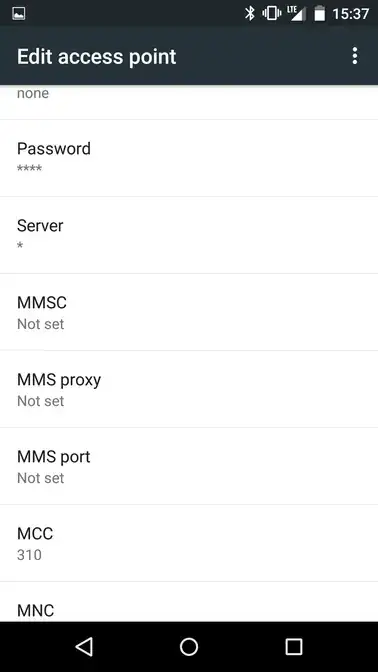Open the three-dot overflow menu
This screenshot has height=672, width=378.
point(354,56)
